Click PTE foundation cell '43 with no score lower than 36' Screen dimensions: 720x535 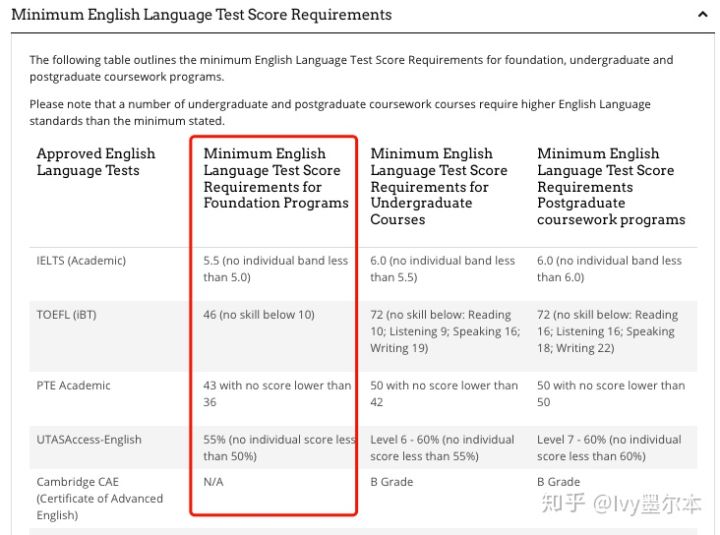(x=277, y=394)
